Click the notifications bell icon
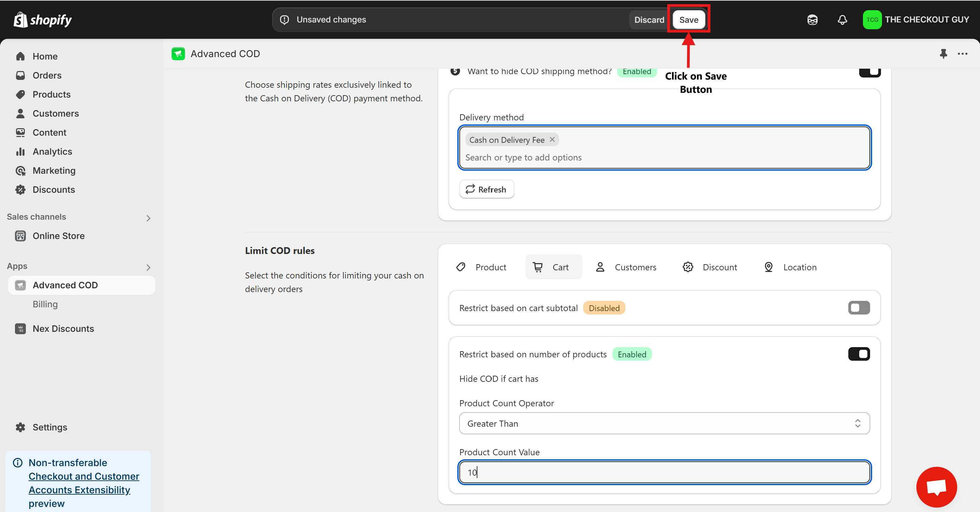The image size is (980, 512). point(842,20)
